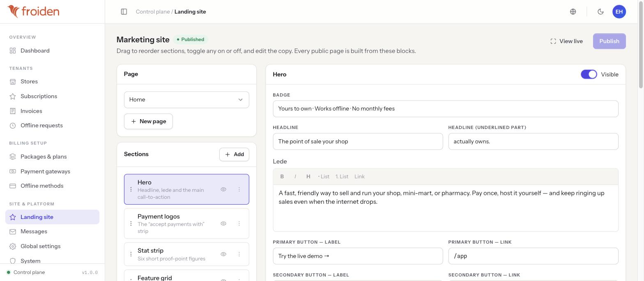The image size is (644, 281).
Task: Open the language globe icon
Action: pyautogui.click(x=573, y=12)
